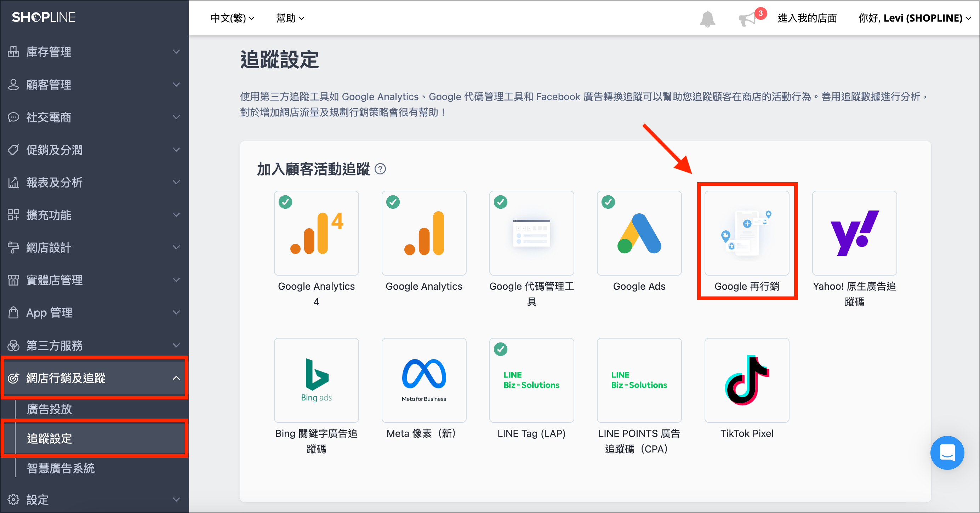The image size is (980, 513).
Task: Click the 報表及分析 chart icon
Action: [13, 182]
